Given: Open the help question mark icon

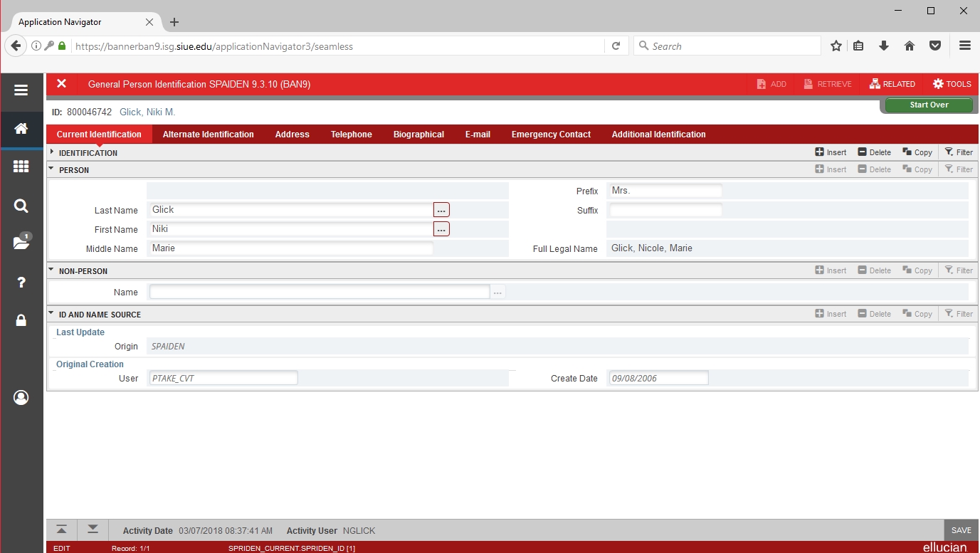Looking at the screenshot, I should pos(21,283).
